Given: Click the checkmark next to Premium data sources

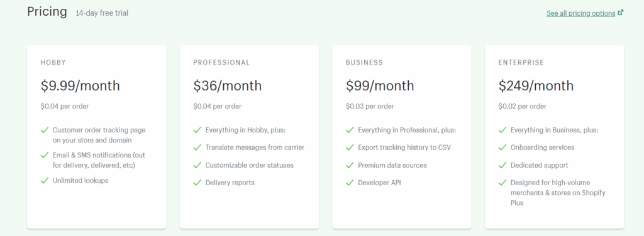Looking at the screenshot, I should pyautogui.click(x=350, y=165).
